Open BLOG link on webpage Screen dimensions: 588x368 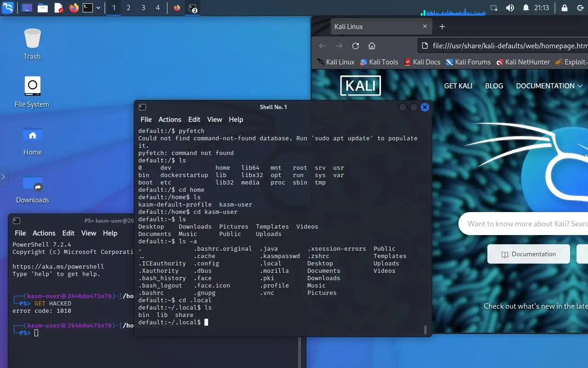pos(494,86)
